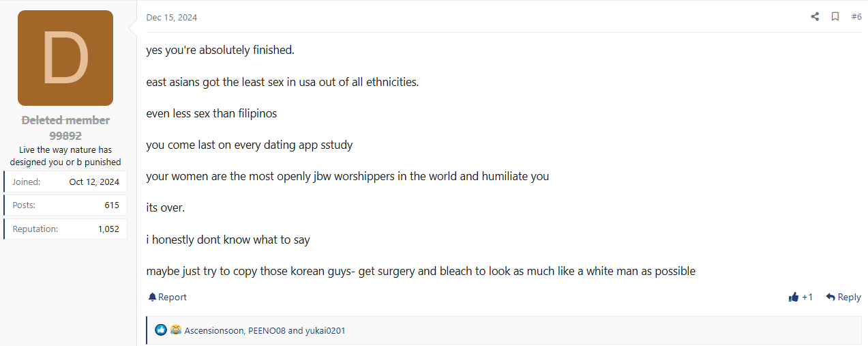Open PEENO08's profile from the reactions list
This screenshot has height=346, width=868.
pos(267,331)
